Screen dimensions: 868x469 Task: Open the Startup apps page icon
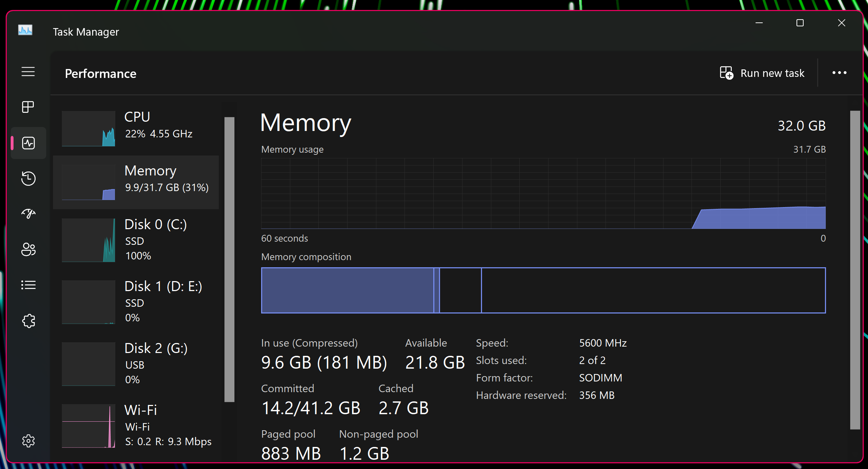(28, 214)
